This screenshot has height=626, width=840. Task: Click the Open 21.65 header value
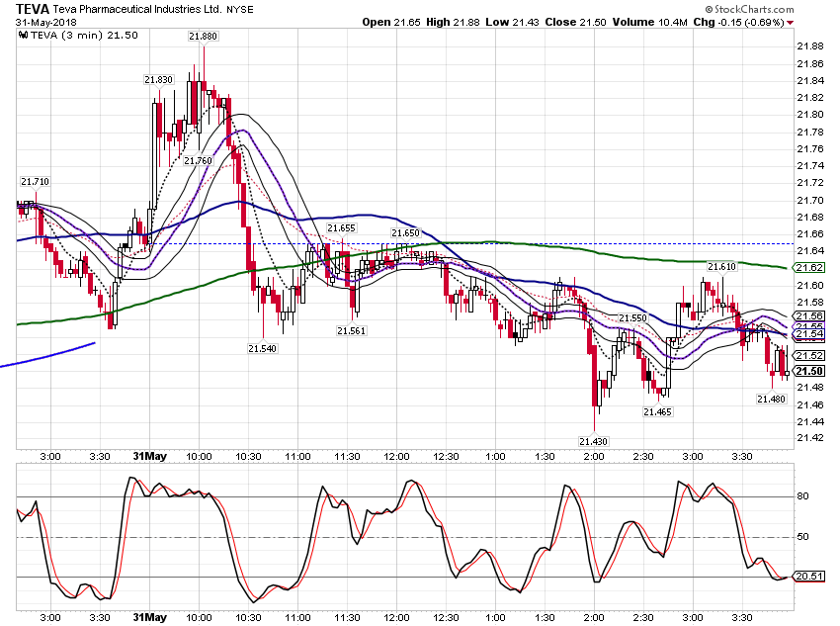coord(391,22)
